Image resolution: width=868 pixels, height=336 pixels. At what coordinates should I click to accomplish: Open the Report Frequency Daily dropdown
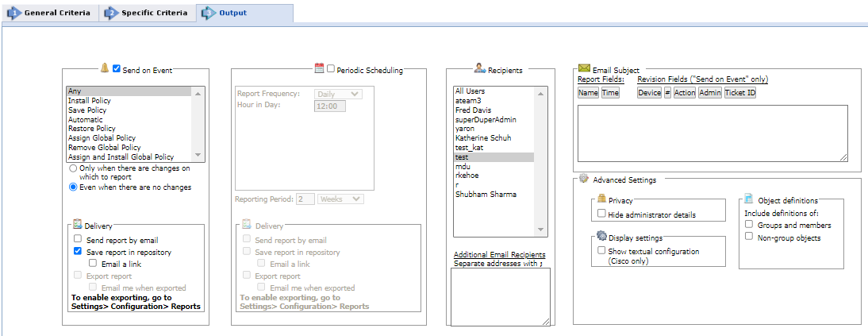point(338,94)
